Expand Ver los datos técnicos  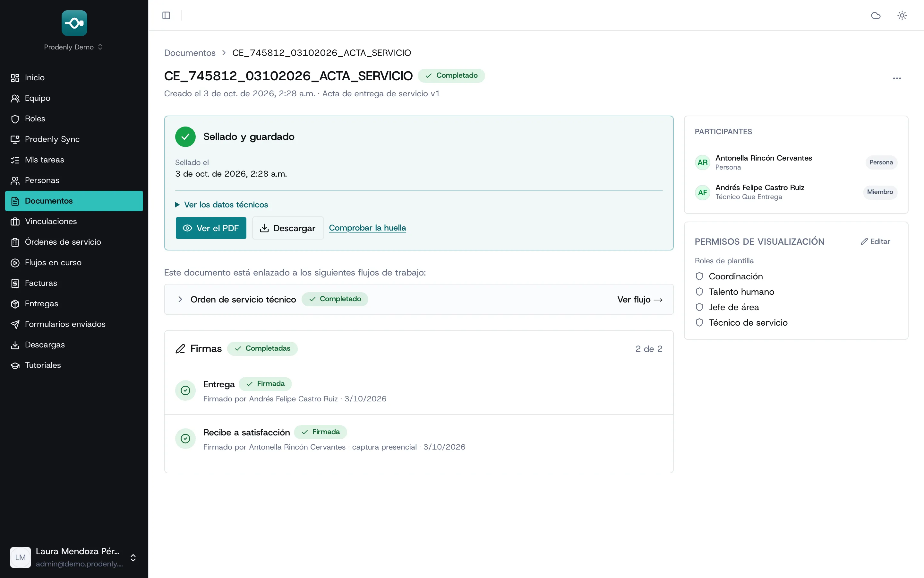point(221,205)
